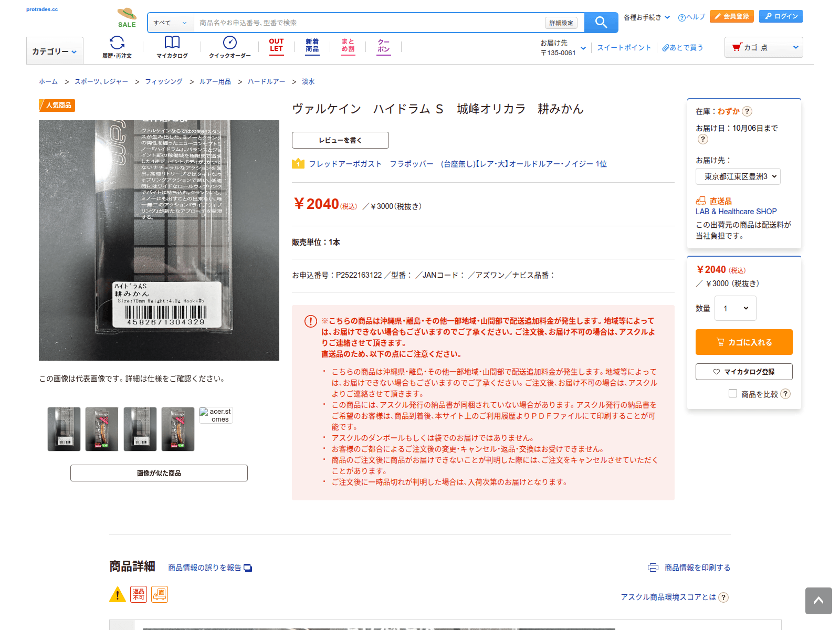The width and height of the screenshot is (840, 630).
Task: Click the help icon next to 在庫 わずか
Action: [747, 111]
